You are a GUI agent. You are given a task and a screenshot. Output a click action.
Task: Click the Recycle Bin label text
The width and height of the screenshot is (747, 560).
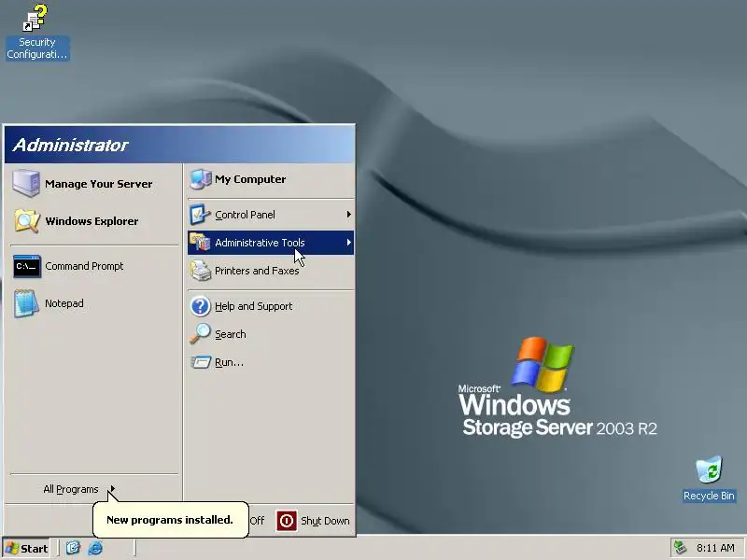[x=709, y=496]
